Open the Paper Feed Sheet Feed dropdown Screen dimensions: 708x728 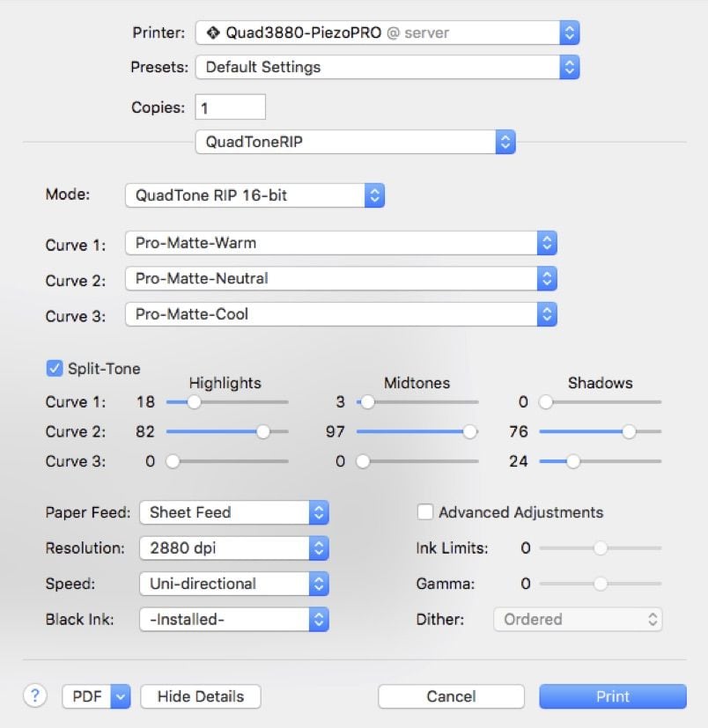pyautogui.click(x=233, y=512)
